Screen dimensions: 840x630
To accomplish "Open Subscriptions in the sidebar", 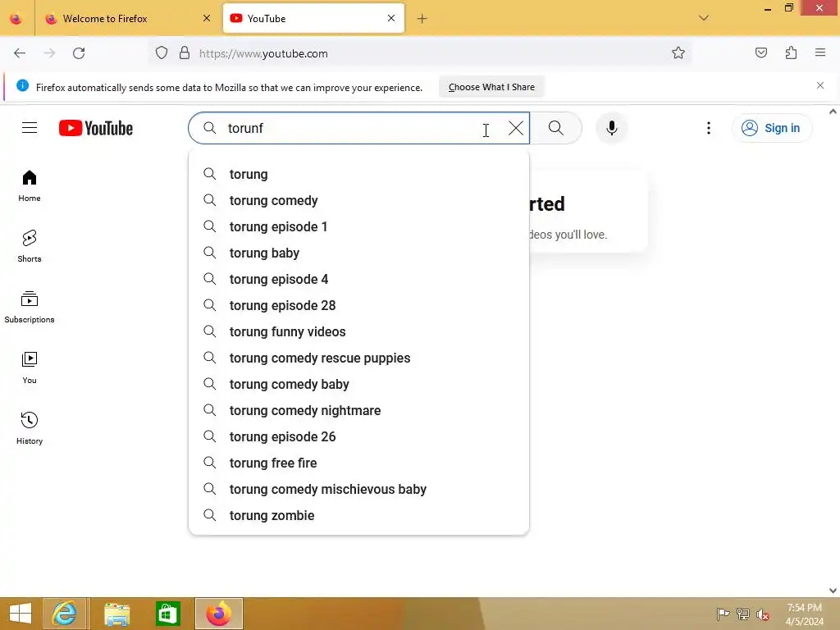I will point(30,307).
